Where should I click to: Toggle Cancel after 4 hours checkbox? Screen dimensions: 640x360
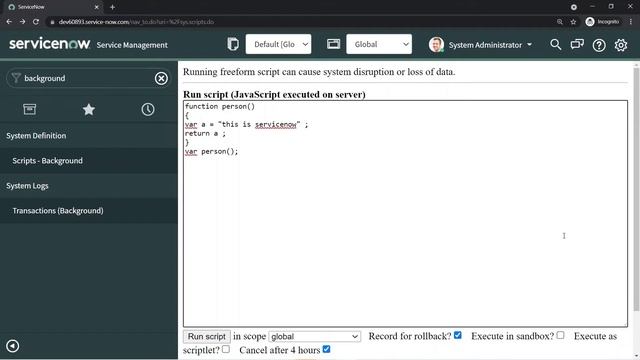point(326,349)
